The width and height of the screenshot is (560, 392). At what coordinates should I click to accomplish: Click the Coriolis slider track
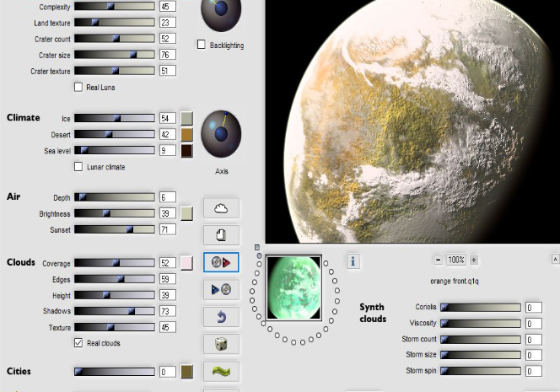tap(480, 308)
